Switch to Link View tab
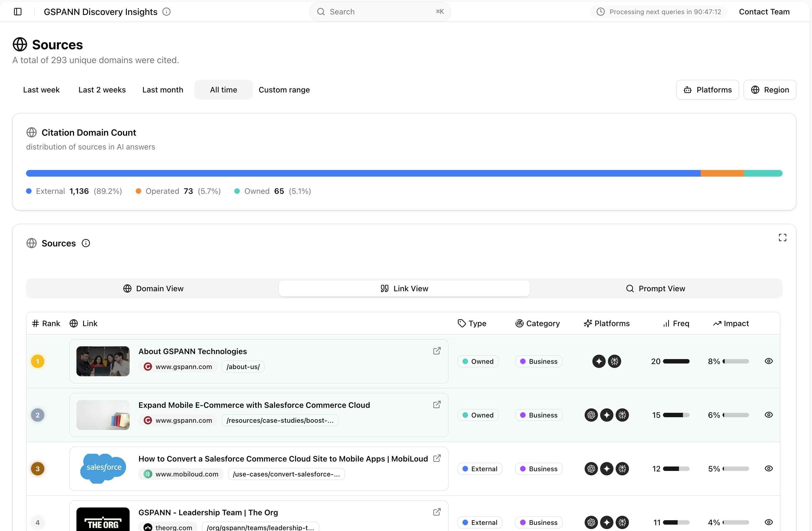Screen dimensions: 812x531 [x=404, y=288]
